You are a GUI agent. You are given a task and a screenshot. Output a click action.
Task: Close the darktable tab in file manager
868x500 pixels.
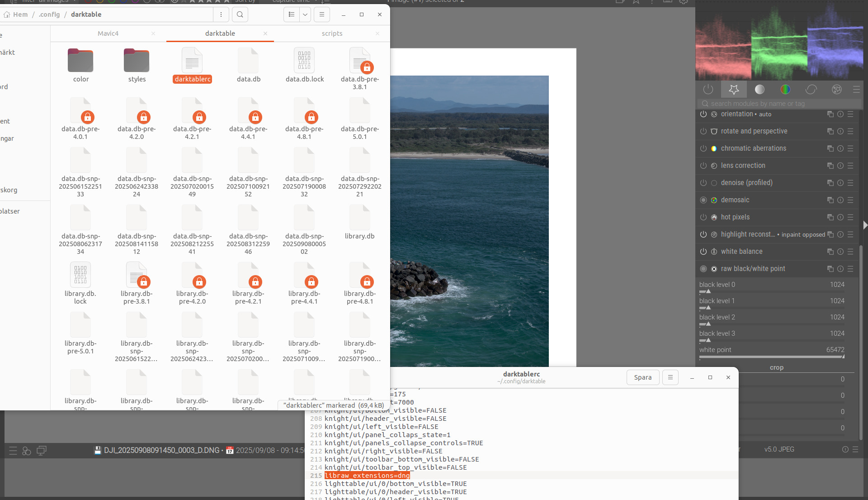(x=265, y=33)
